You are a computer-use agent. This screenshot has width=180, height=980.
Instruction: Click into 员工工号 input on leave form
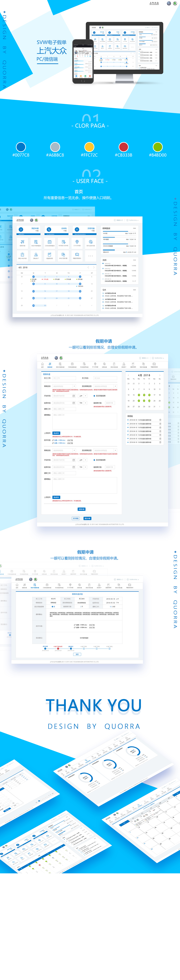point(64,378)
